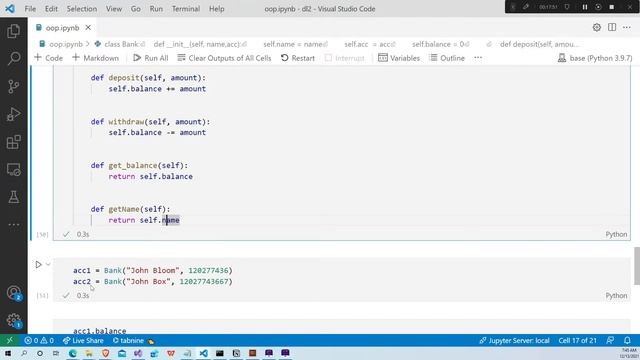The width and height of the screenshot is (640, 360).
Task: Open the Extensions view
Action: [13, 142]
